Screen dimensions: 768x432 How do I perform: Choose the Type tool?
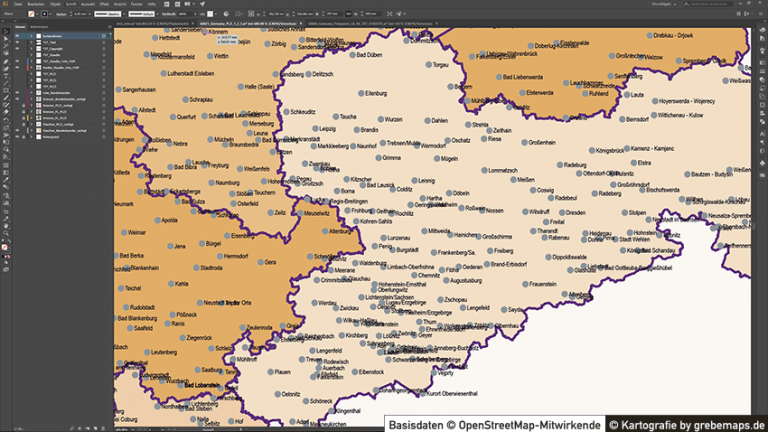point(4,73)
